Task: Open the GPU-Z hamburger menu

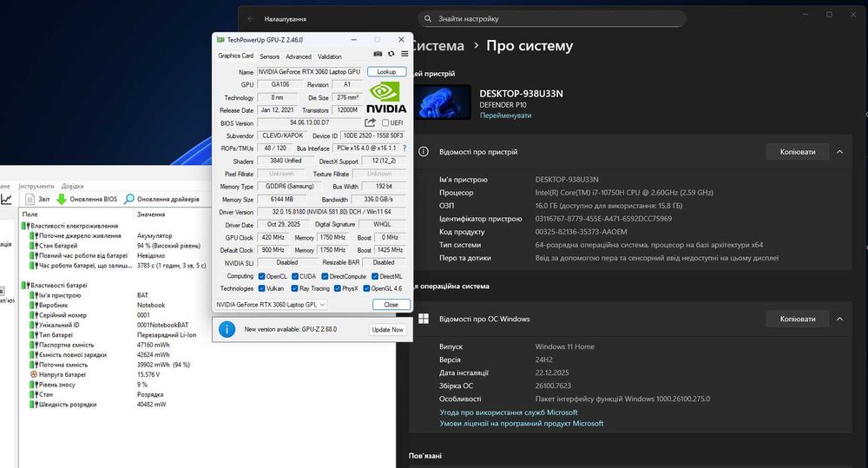Action: pos(404,54)
